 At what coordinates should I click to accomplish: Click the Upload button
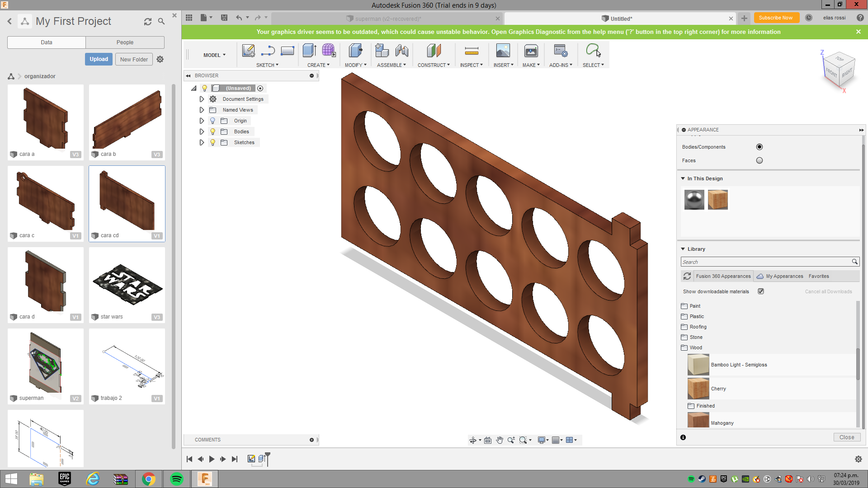pos(98,59)
